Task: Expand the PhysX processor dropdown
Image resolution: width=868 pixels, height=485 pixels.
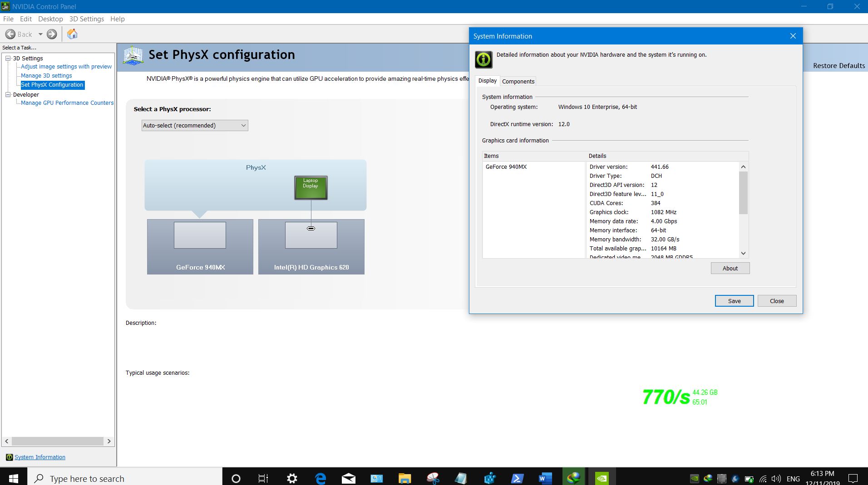Action: [x=195, y=125]
